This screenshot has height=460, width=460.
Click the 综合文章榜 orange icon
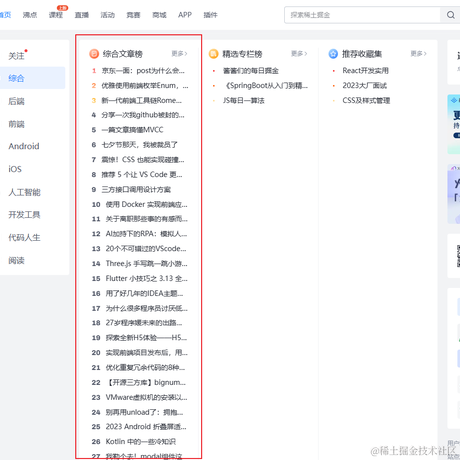click(94, 54)
